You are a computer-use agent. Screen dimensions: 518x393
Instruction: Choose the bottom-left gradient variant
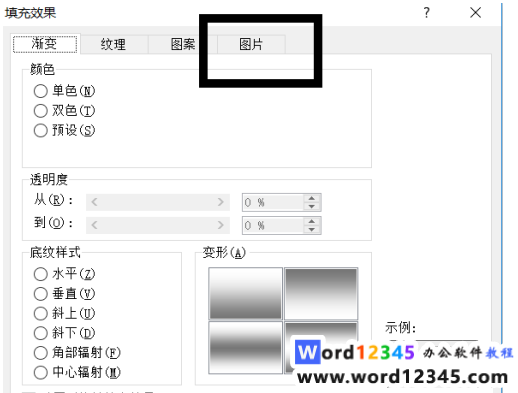246,348
